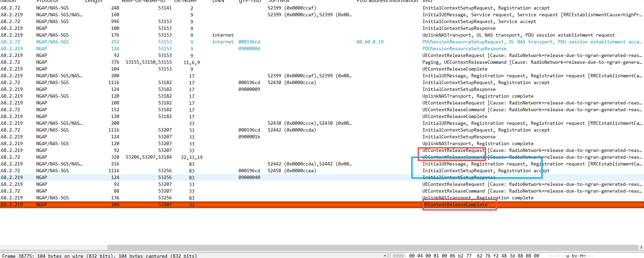The height and width of the screenshot is (258, 644).
Task: Select the Paging, UEContextReleaseCommand packet row
Action: [x=474, y=62]
